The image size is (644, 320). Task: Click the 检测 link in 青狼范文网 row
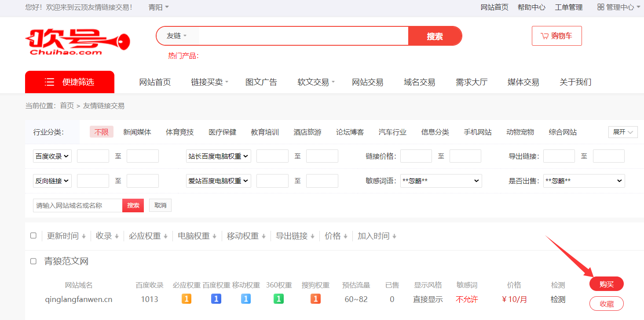[558, 299]
